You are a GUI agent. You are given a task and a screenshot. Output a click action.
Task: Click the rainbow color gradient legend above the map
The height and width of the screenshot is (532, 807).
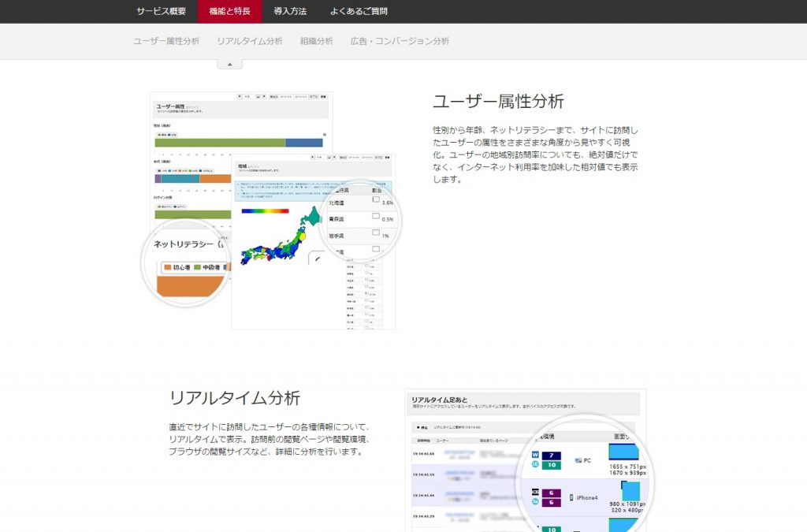coord(265,210)
